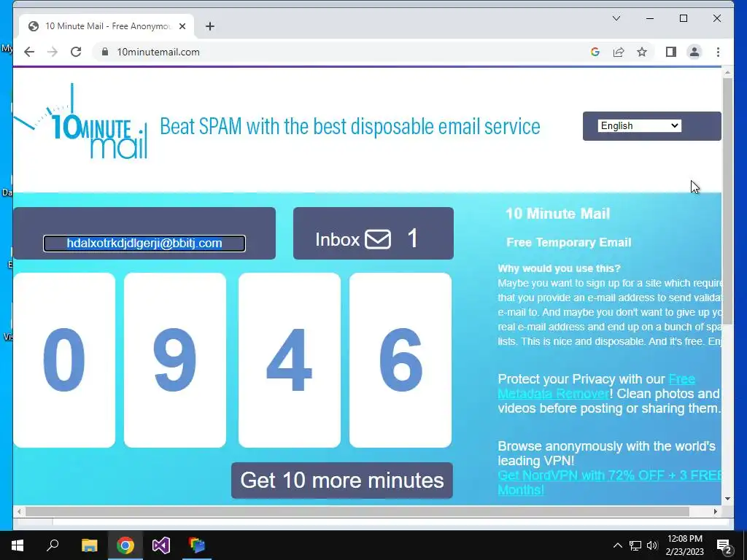Open Windows taskbar search
747x560 pixels.
click(53, 545)
